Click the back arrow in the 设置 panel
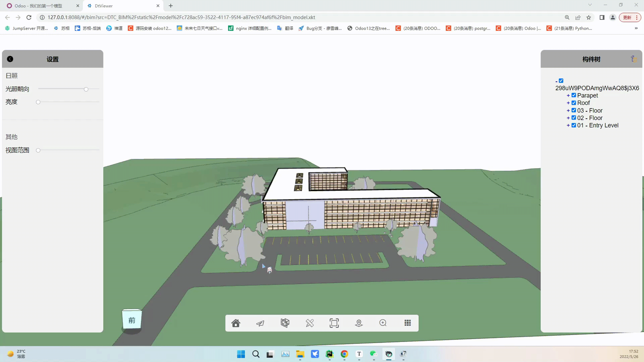This screenshot has height=362, width=644. pos(10,59)
